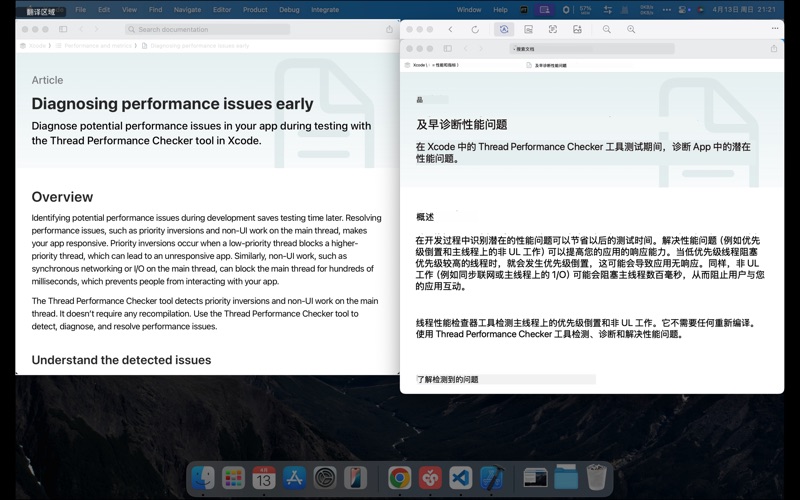Open Visual Studio Code from the dock
This screenshot has width=800, height=500.
click(x=459, y=478)
